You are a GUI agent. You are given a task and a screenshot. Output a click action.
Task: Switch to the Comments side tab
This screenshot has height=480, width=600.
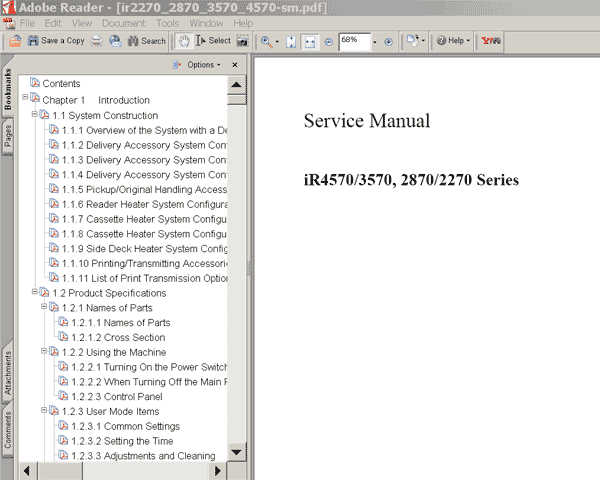[x=8, y=430]
